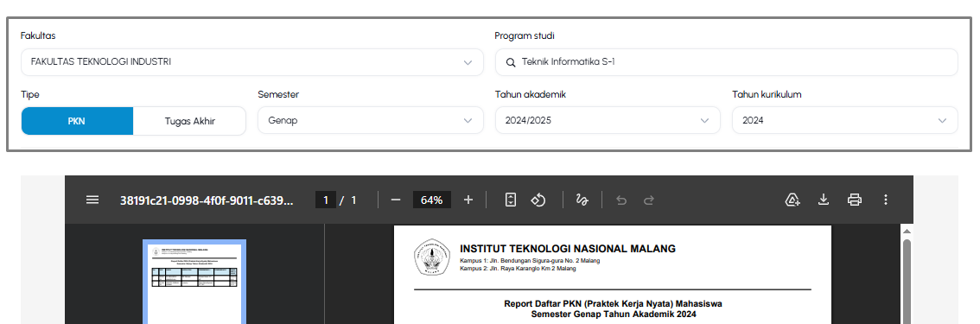Zoom out with the minus icon
980x324 pixels.
396,200
